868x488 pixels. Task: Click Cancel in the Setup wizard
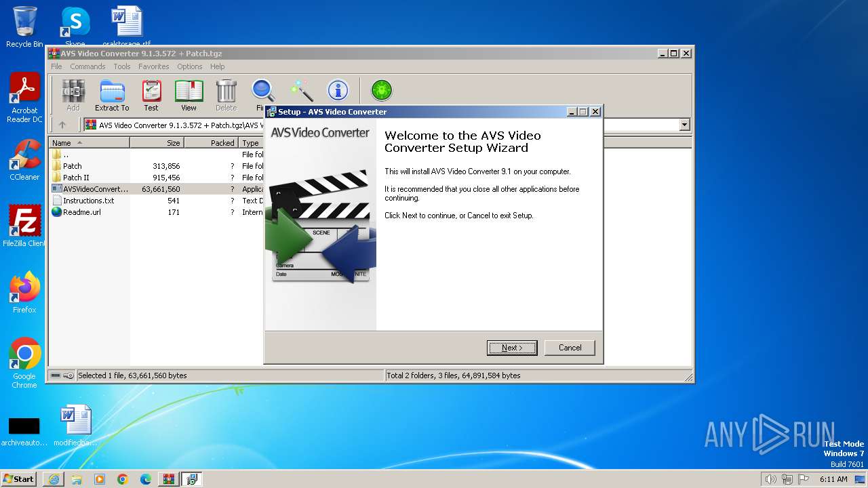570,348
